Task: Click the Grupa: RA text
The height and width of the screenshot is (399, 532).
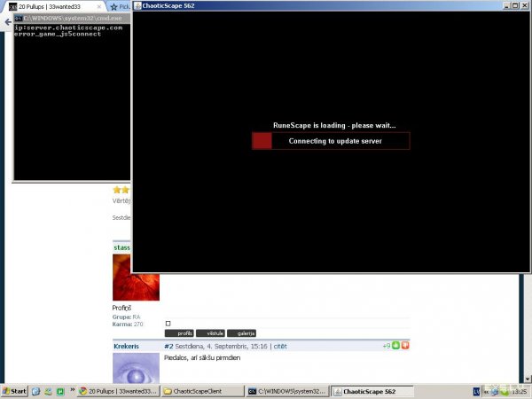Action: click(126, 317)
